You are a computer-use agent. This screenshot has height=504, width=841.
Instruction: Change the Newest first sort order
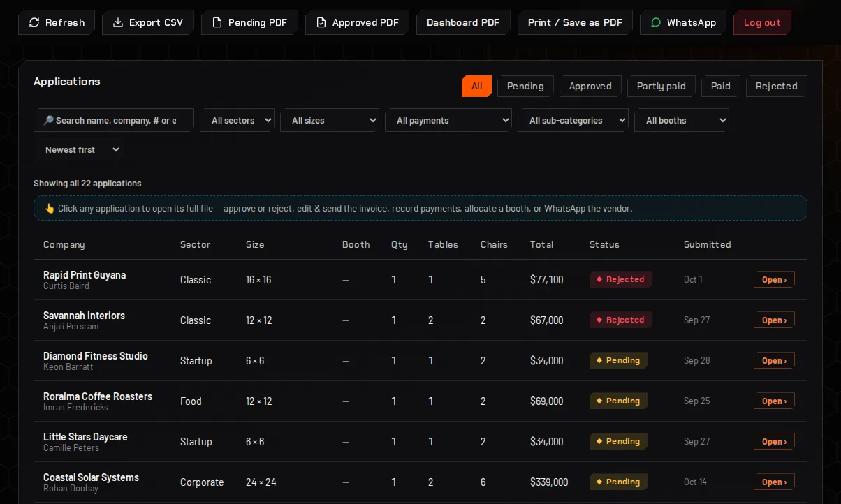78,149
